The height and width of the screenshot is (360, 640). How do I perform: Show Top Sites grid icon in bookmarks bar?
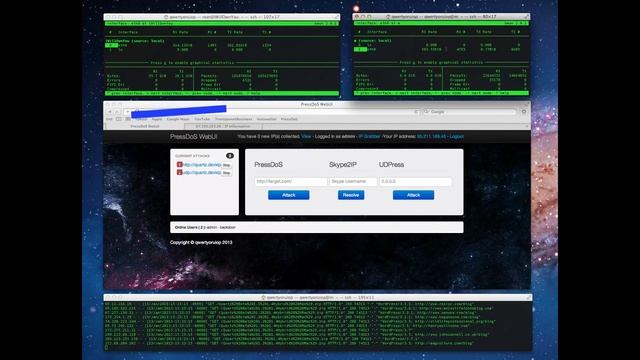128,119
